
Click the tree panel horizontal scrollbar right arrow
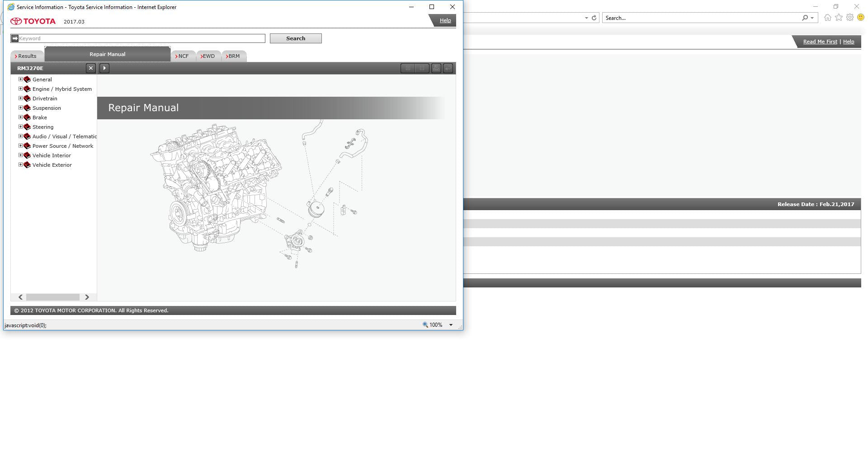[x=87, y=297]
